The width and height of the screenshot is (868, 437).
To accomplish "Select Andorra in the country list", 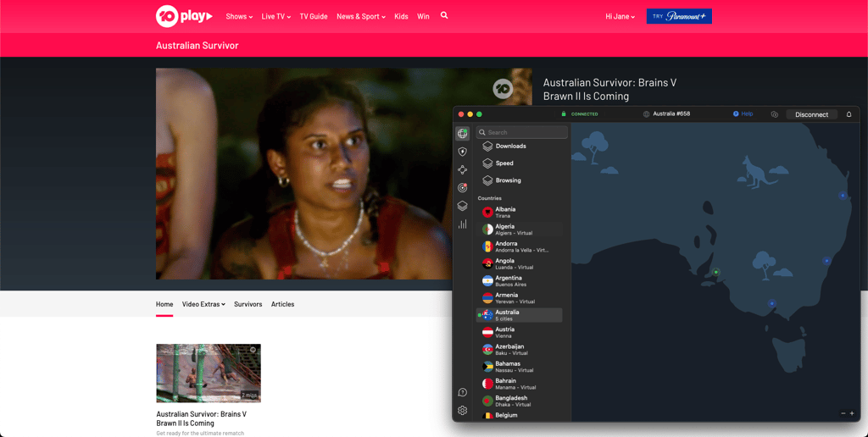I will point(520,246).
